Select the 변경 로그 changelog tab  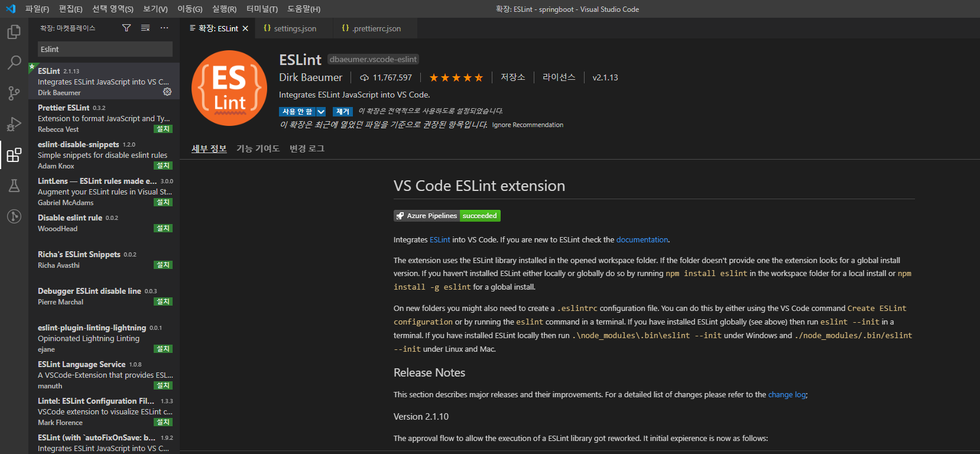(x=307, y=148)
